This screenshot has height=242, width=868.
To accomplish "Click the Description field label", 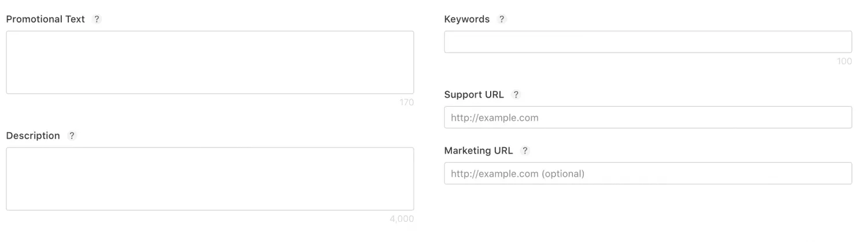I will click(33, 136).
